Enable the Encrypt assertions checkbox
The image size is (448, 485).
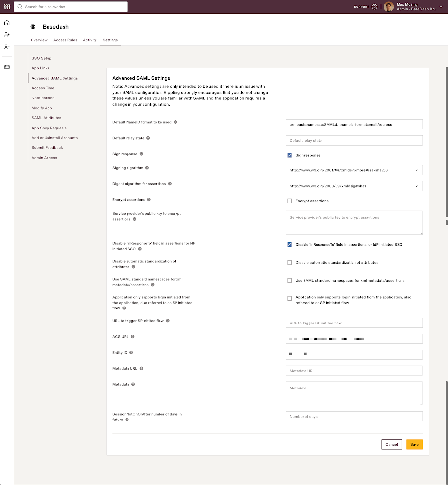pos(289,200)
